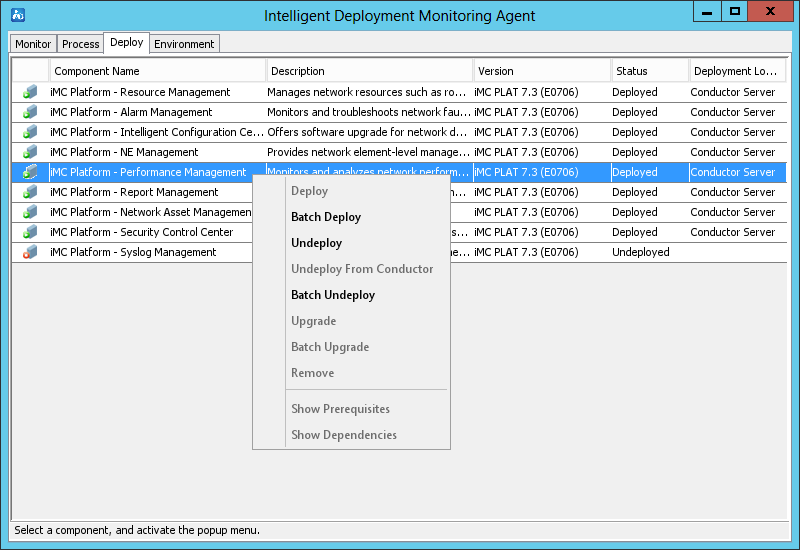Image resolution: width=800 pixels, height=550 pixels.
Task: Click Conductor Server in Report Management row
Action: point(733,192)
